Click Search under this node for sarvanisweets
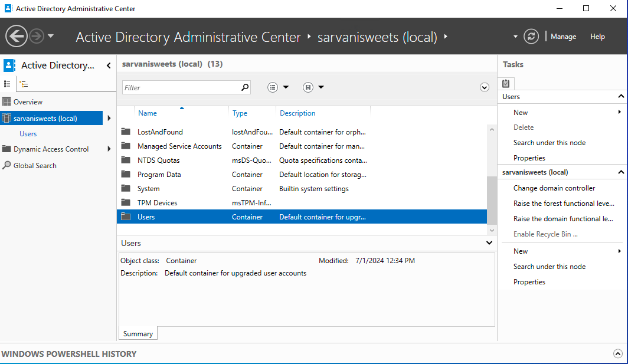Screen dimensions: 628x364 (x=549, y=266)
